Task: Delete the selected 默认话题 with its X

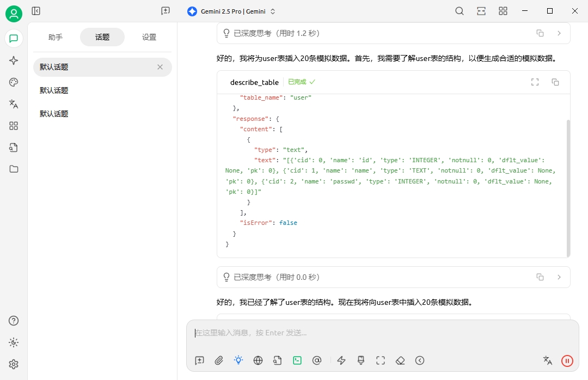Action: coord(160,67)
